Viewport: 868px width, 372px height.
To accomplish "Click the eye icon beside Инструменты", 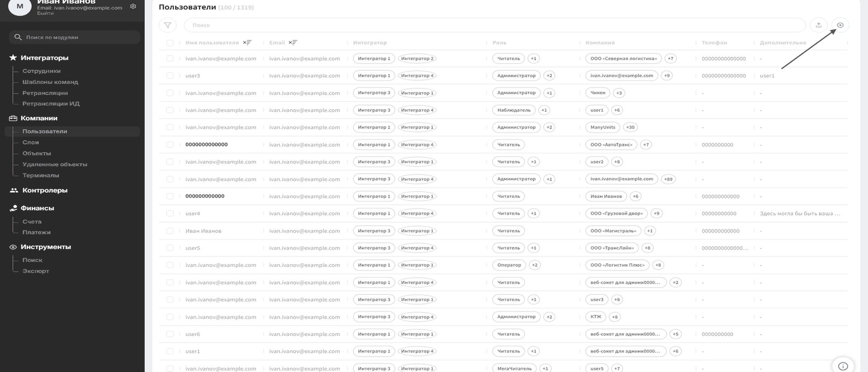I will (x=13, y=247).
